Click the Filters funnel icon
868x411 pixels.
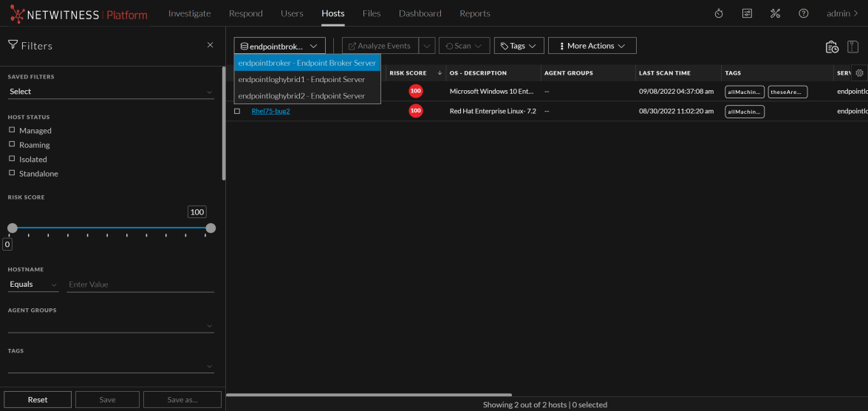tap(13, 45)
